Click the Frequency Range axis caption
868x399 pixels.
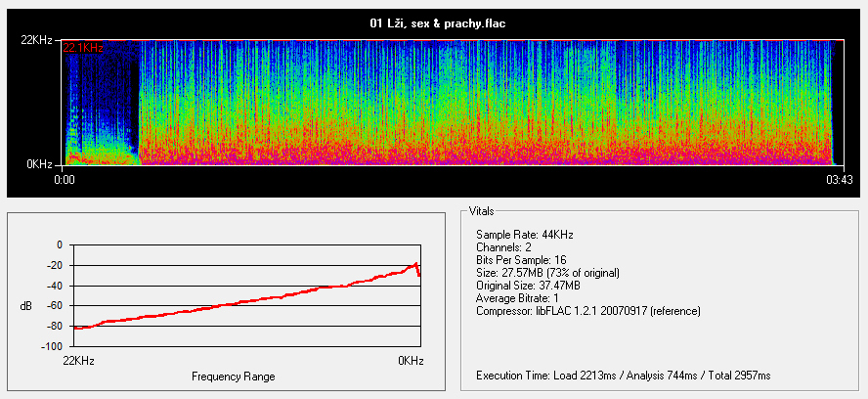pos(233,377)
